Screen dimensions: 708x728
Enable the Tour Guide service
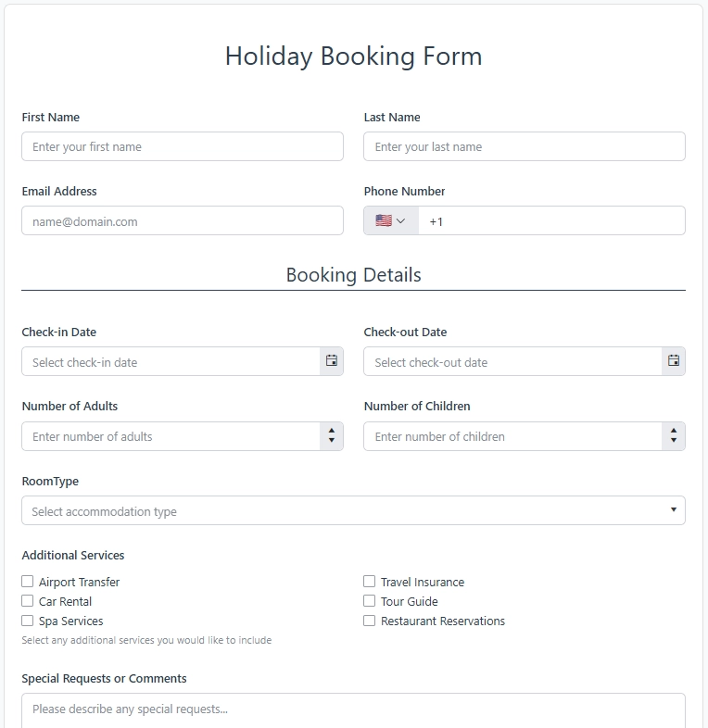point(370,601)
